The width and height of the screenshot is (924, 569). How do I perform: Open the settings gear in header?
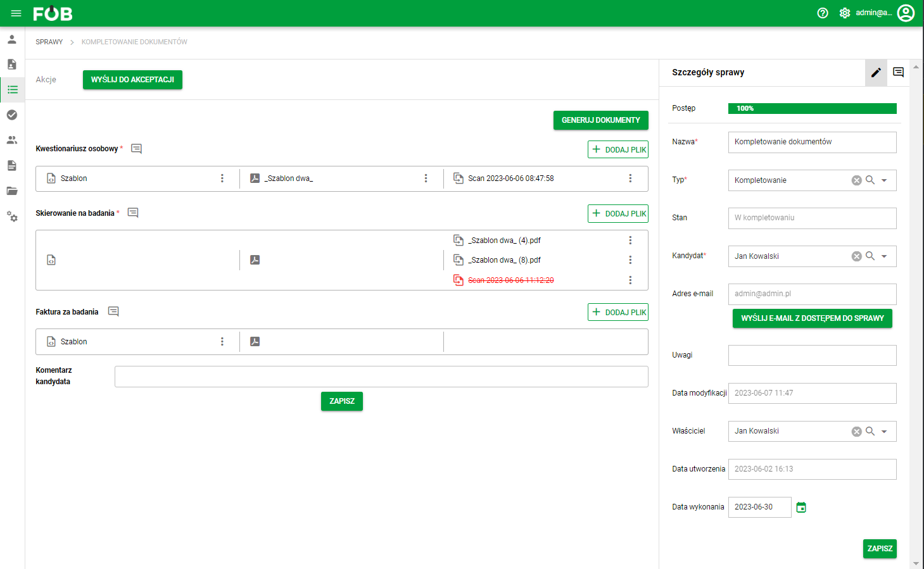point(845,13)
